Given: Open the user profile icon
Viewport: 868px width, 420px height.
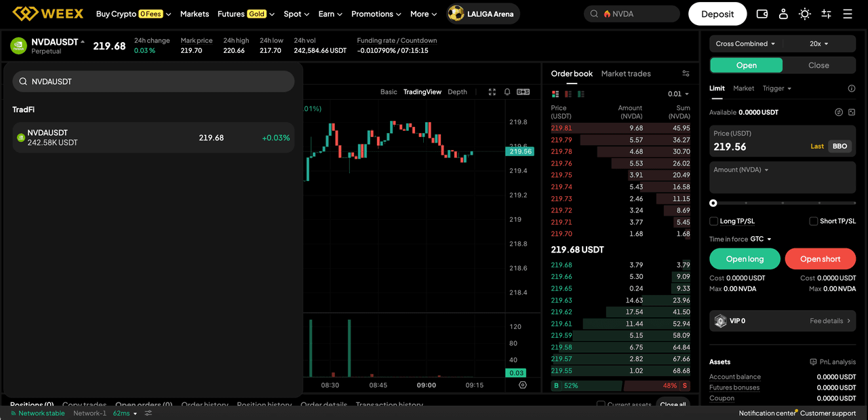Looking at the screenshot, I should (783, 14).
